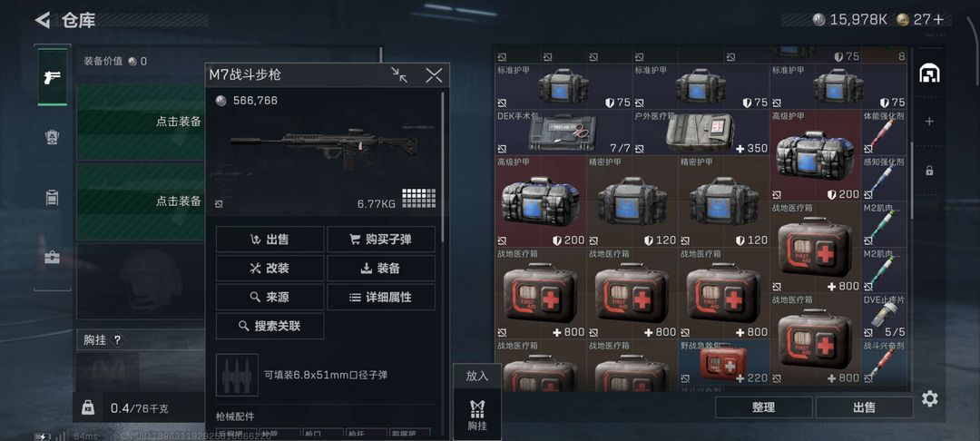980x441 pixels.
Task: Equip the rifle with 装备 button
Action: (x=381, y=268)
